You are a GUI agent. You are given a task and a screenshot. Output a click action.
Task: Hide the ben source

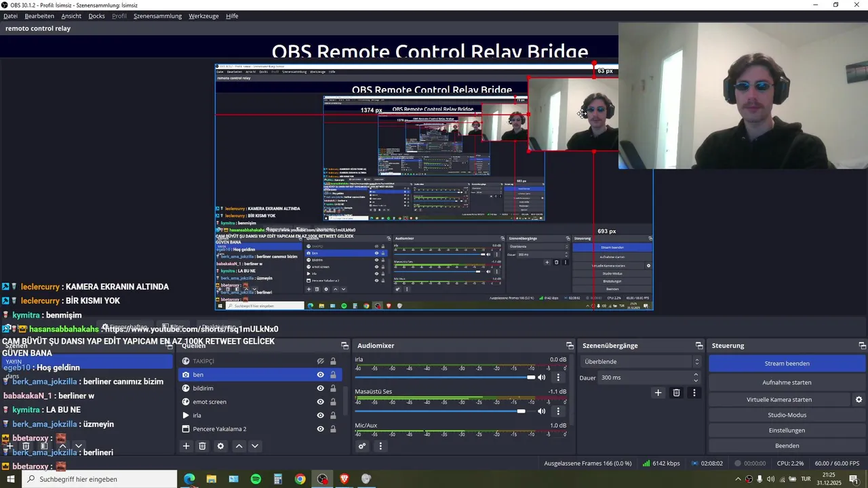(321, 375)
